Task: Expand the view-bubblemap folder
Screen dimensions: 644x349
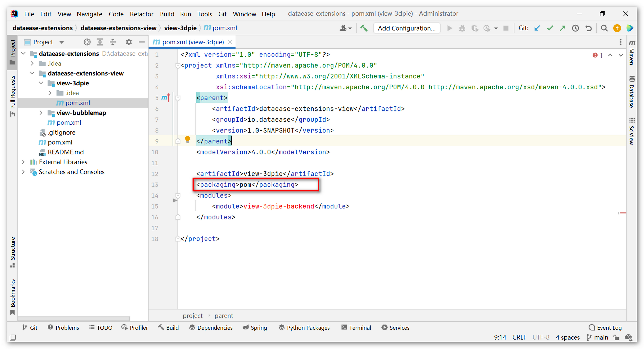Action: 41,113
